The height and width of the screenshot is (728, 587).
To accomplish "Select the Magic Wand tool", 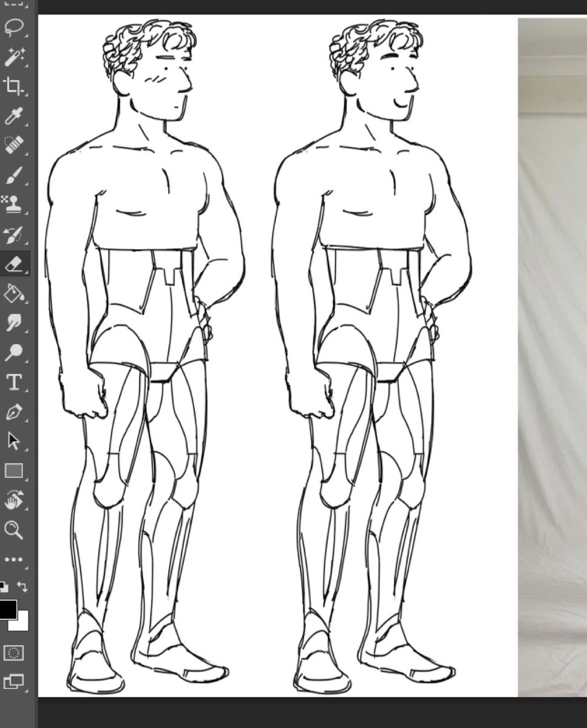I will click(x=13, y=58).
